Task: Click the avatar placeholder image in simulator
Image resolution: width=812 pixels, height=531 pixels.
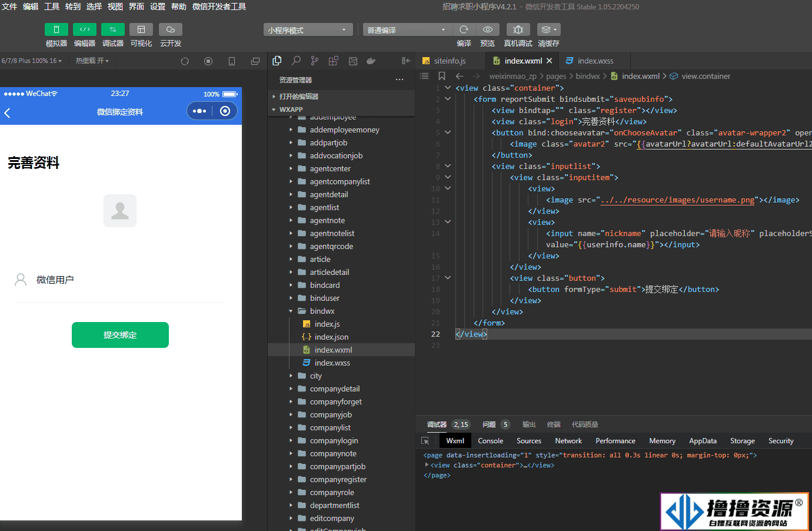Action: tap(120, 211)
